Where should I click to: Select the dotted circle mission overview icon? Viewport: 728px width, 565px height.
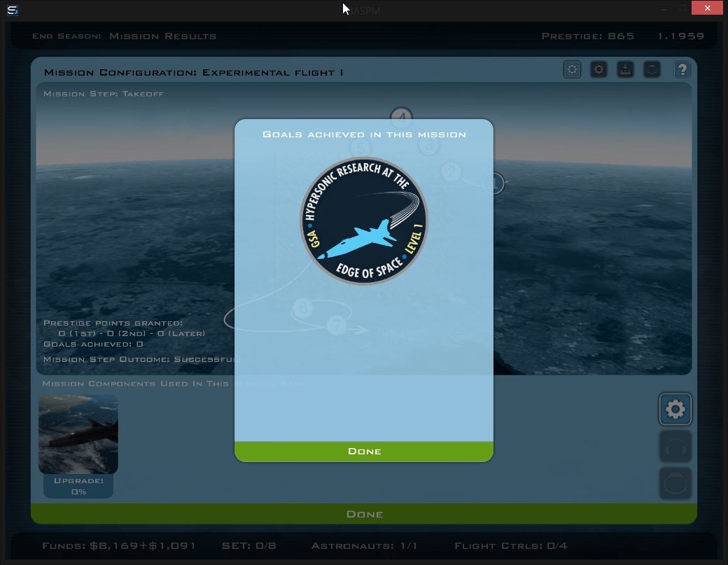[572, 69]
